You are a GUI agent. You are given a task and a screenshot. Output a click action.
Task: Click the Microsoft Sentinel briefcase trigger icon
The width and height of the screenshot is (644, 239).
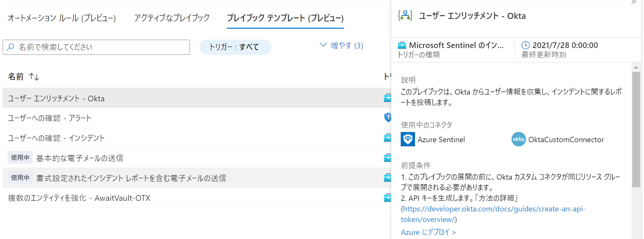tap(402, 45)
